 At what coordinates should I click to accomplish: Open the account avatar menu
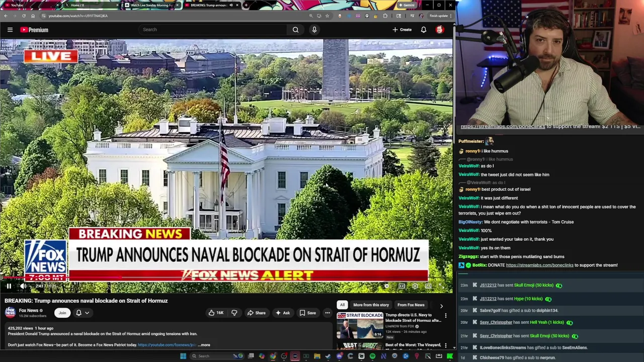click(440, 30)
